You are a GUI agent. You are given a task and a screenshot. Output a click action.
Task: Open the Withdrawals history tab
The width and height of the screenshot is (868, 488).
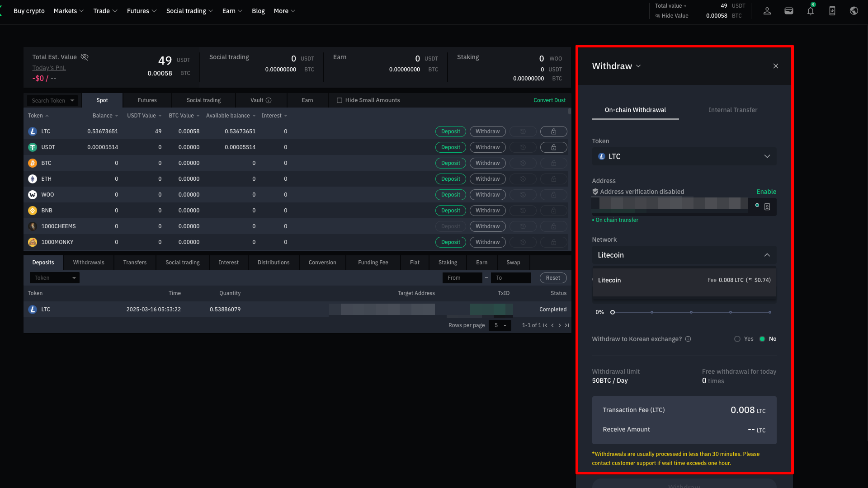click(x=89, y=263)
